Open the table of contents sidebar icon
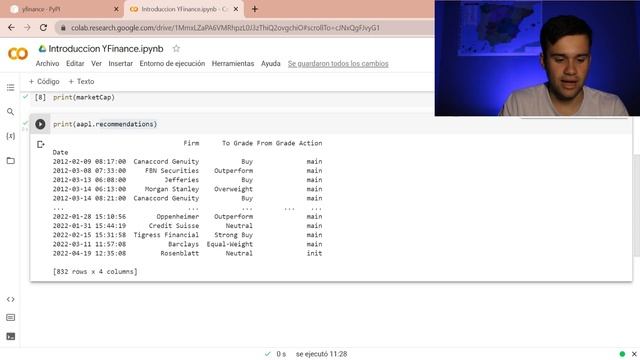640x360 pixels. [11, 87]
